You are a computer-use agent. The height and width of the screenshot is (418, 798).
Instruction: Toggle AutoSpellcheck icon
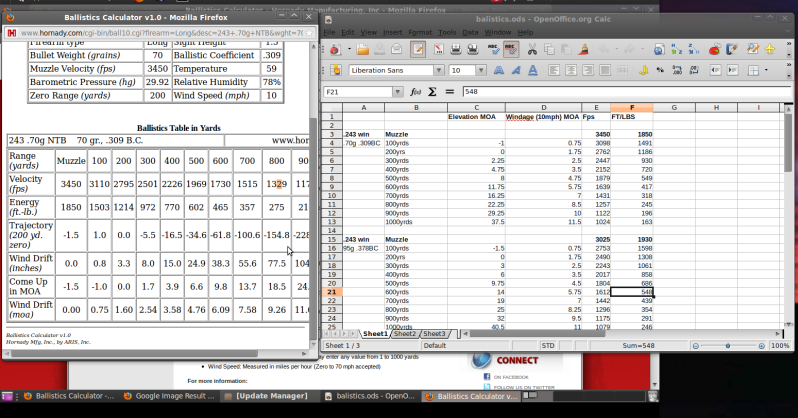pyautogui.click(x=510, y=49)
